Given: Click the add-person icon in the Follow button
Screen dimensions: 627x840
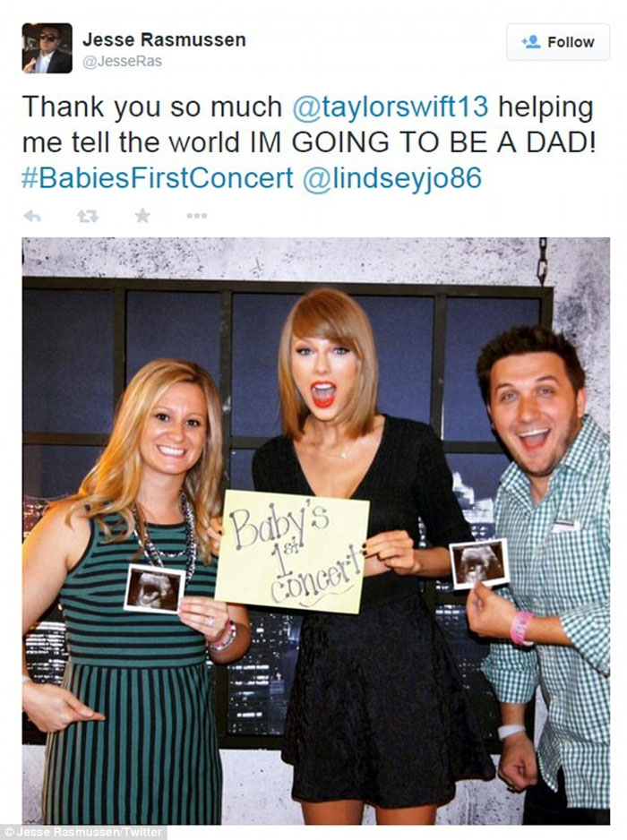Looking at the screenshot, I should (530, 42).
